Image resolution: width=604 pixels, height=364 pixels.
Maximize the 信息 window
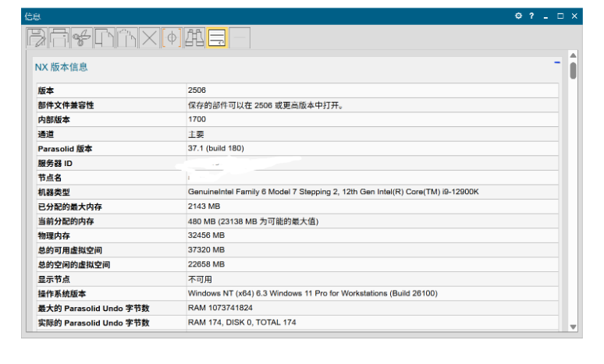point(560,16)
